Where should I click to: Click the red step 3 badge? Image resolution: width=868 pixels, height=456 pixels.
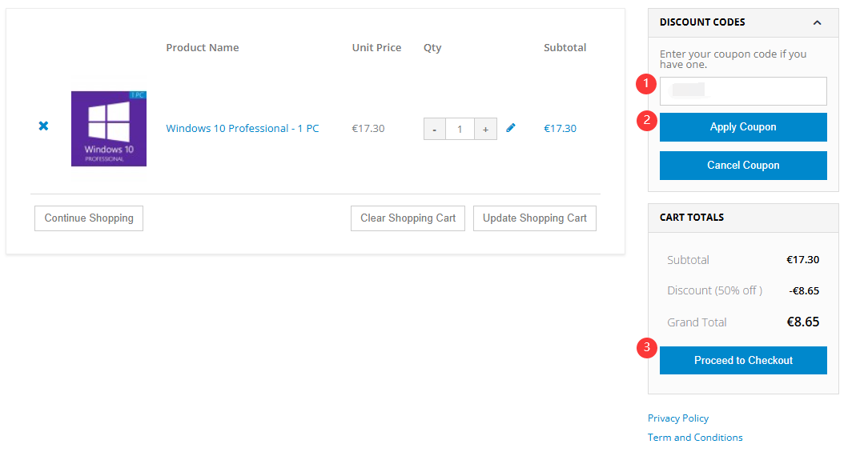click(x=646, y=348)
